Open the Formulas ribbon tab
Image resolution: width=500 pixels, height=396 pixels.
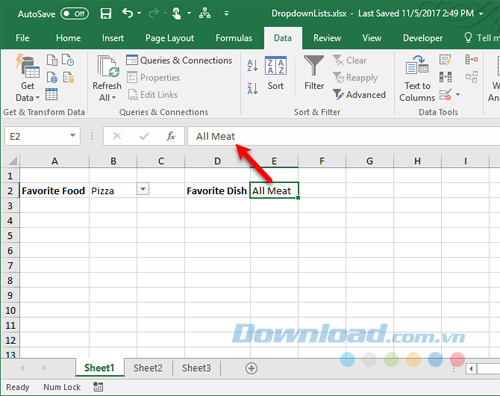234,38
